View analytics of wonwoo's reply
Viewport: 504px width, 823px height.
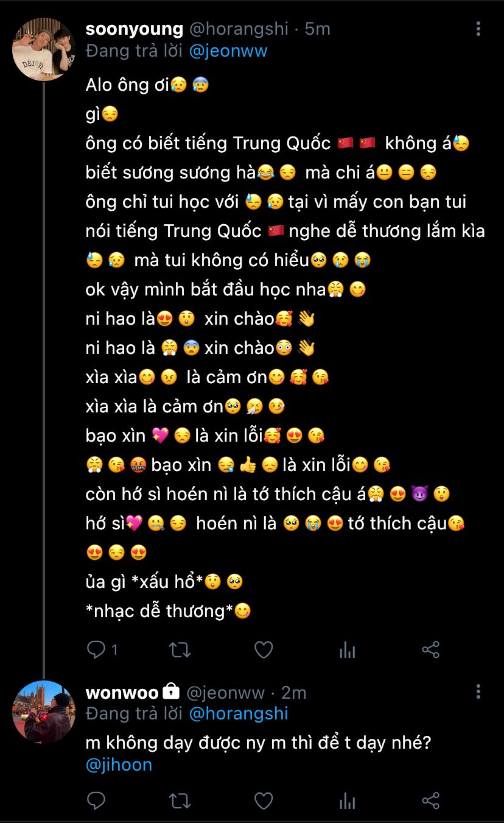tap(347, 800)
